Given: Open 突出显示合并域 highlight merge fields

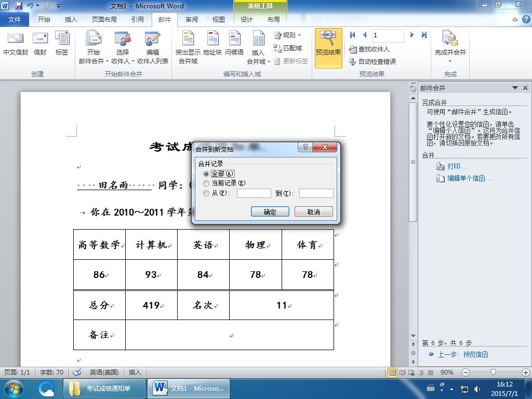Looking at the screenshot, I should 188,47.
